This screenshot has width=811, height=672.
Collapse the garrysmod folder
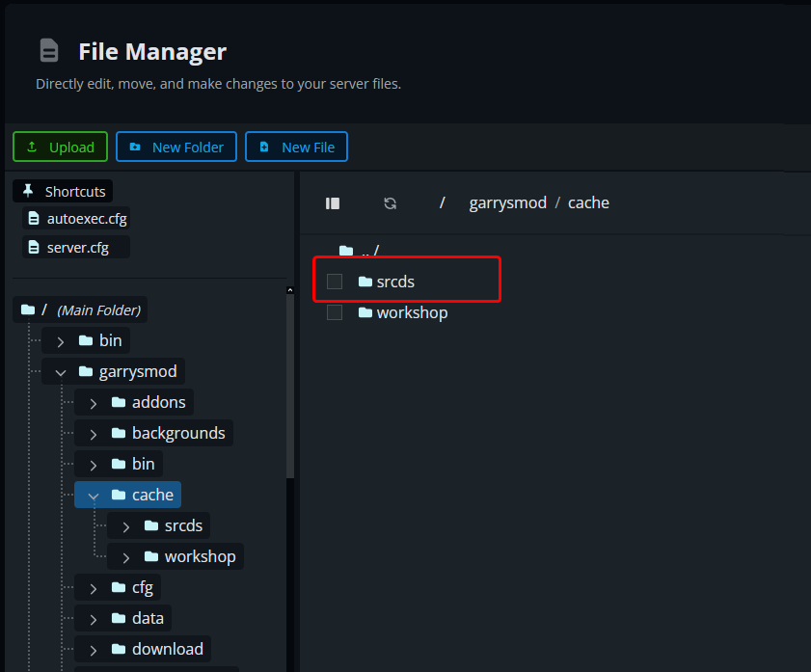61,372
